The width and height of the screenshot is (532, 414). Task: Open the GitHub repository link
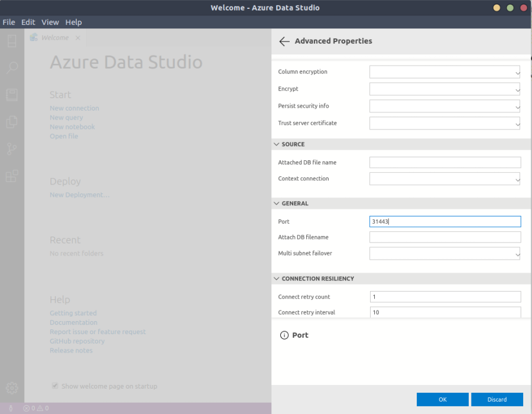coord(77,341)
